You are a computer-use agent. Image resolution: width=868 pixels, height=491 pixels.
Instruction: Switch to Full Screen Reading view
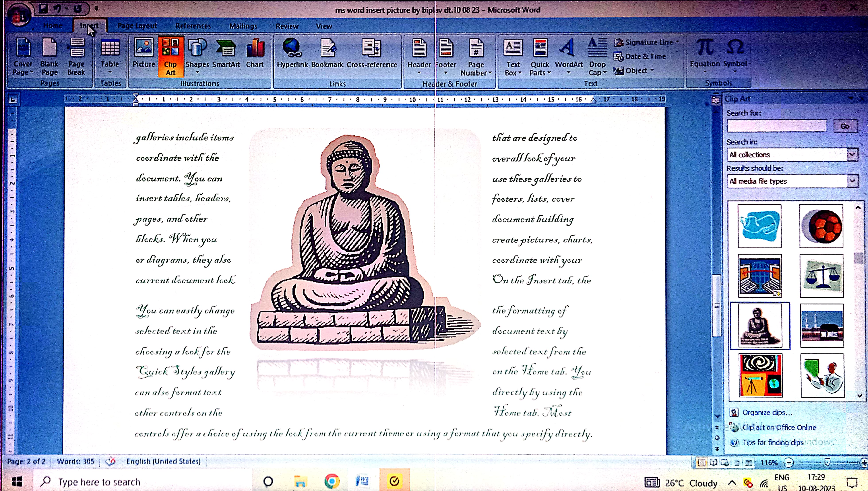pyautogui.click(x=713, y=463)
